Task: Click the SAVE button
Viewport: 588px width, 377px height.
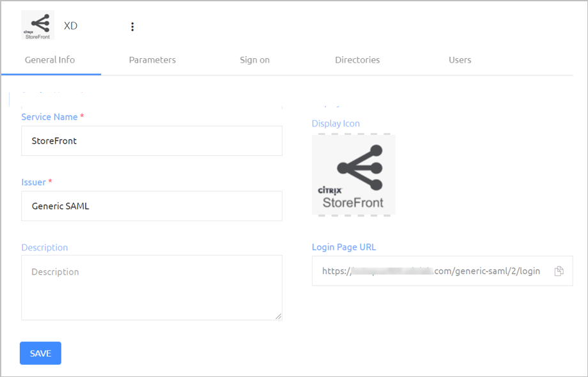Action: click(x=40, y=353)
